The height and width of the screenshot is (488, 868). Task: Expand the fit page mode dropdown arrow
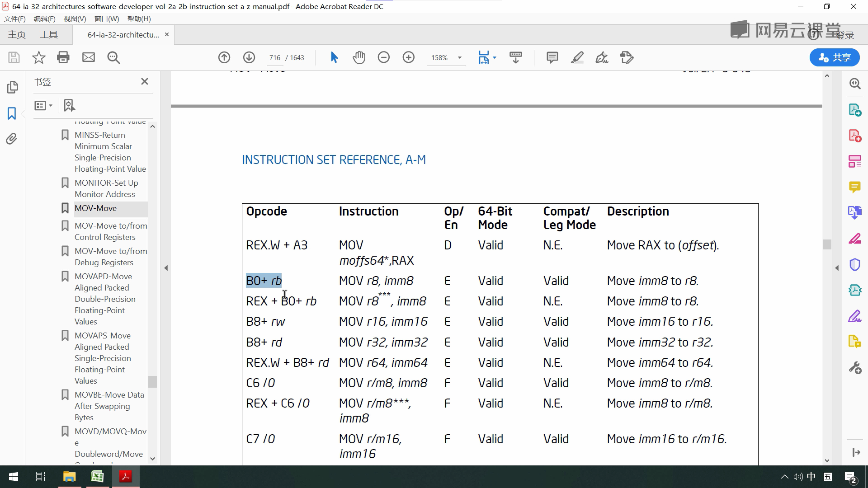(x=495, y=57)
